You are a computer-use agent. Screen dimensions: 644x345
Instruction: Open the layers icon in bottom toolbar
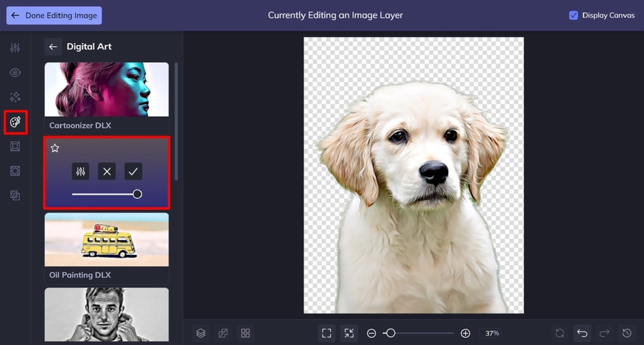point(201,333)
